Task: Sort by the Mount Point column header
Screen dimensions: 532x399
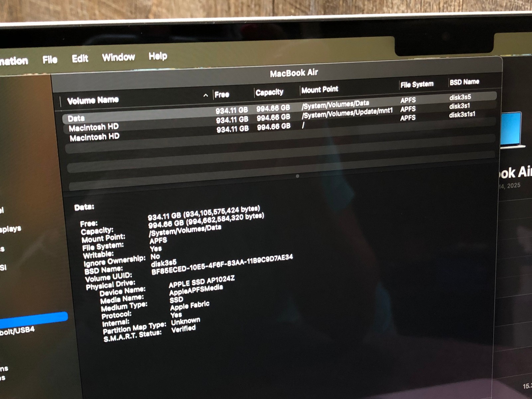Action: 320,89
